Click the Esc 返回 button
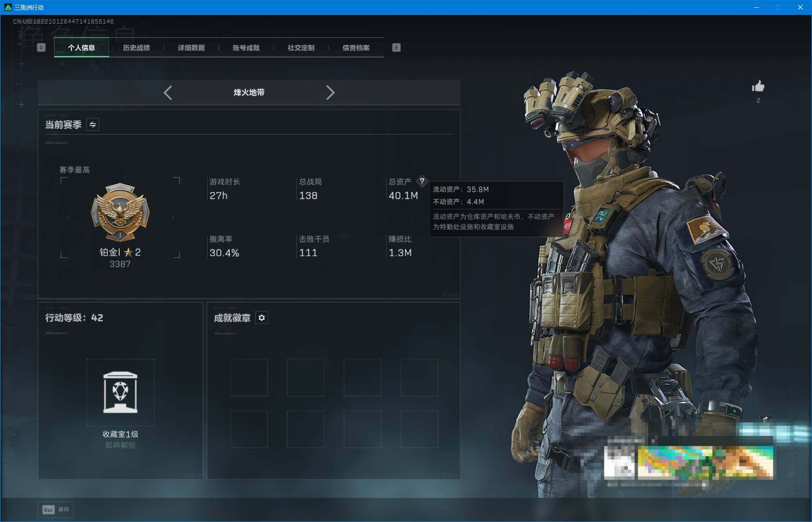The height and width of the screenshot is (522, 812). click(55, 509)
